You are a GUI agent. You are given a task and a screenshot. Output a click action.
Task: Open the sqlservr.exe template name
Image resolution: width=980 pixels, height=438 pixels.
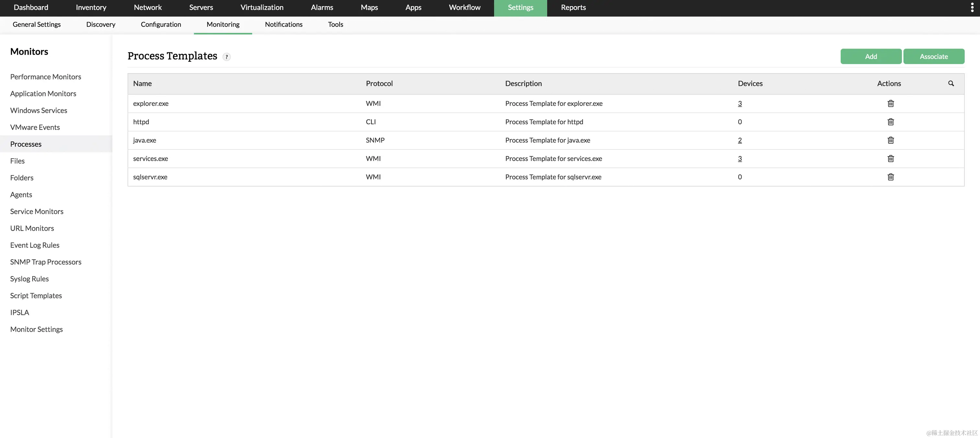150,177
